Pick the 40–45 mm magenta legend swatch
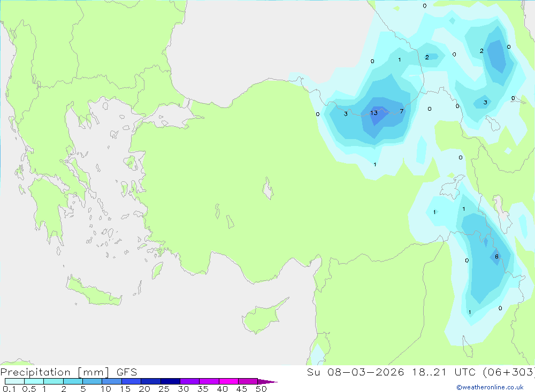This screenshot has width=535, height=392. (228, 381)
